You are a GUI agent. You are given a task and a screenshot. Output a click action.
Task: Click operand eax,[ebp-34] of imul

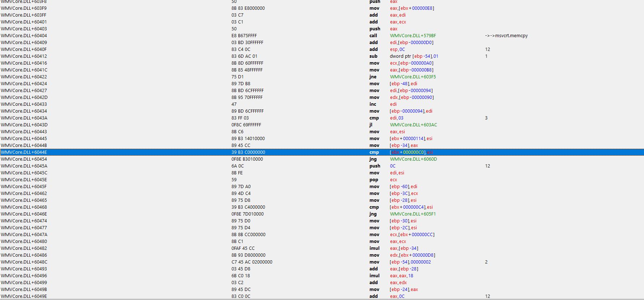click(x=404, y=248)
